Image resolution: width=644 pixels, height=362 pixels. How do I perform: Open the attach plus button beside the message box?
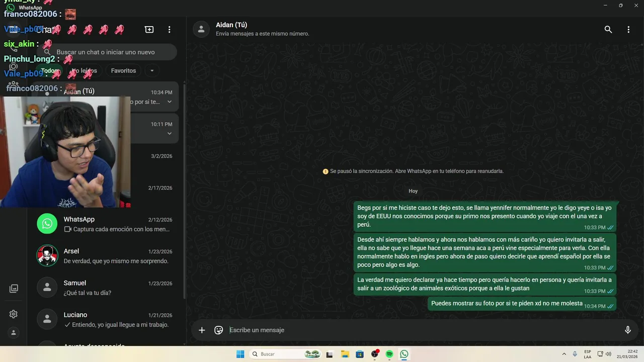coord(202,330)
